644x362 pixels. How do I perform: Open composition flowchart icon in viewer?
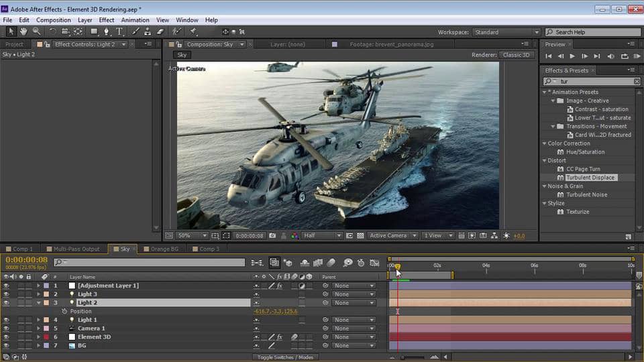pyautogui.click(x=494, y=235)
